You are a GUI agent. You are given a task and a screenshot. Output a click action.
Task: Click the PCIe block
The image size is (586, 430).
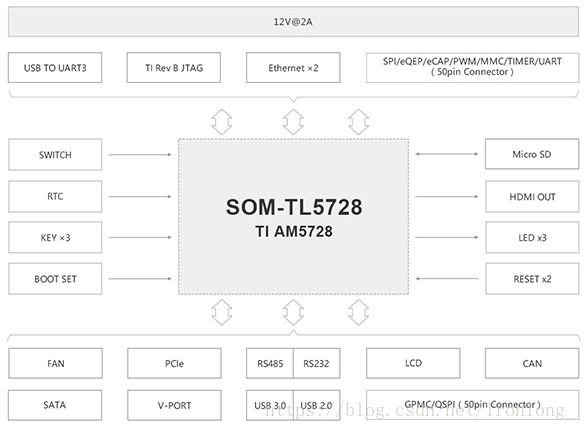[x=174, y=364]
